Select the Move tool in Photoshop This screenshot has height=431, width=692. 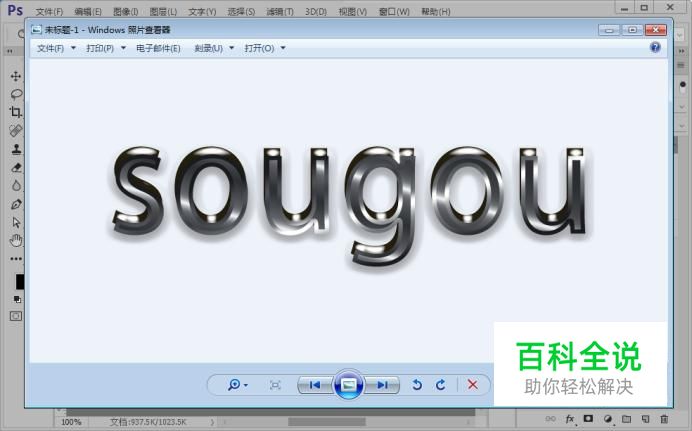click(16, 76)
